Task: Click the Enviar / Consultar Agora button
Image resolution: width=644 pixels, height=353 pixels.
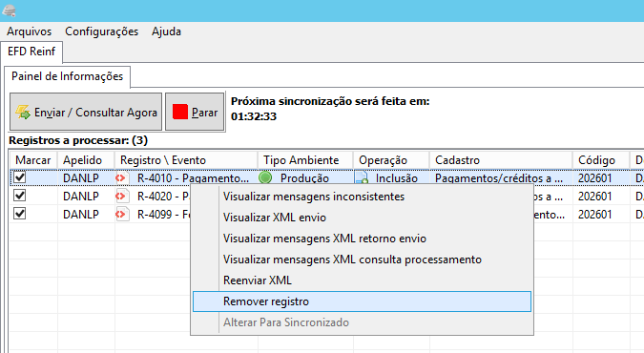Action: [x=86, y=112]
